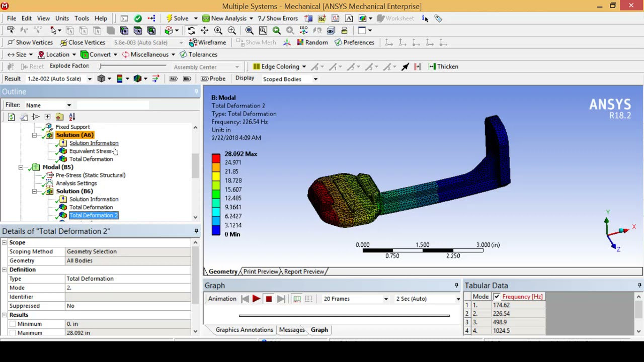Click the Tolerances toolbar button

(x=199, y=54)
